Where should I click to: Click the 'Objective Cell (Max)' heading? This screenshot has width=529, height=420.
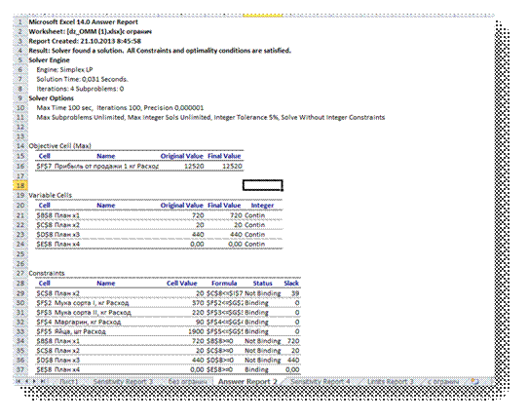click(x=59, y=146)
